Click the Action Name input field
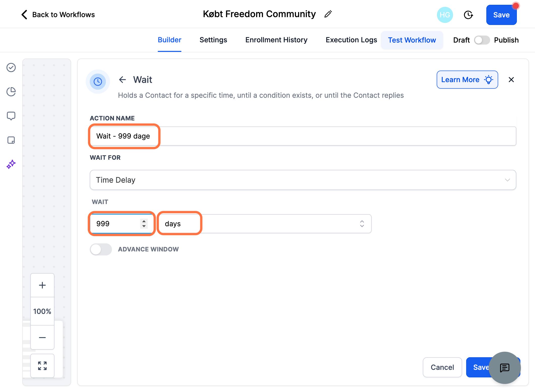The height and width of the screenshot is (392, 535). click(303, 136)
